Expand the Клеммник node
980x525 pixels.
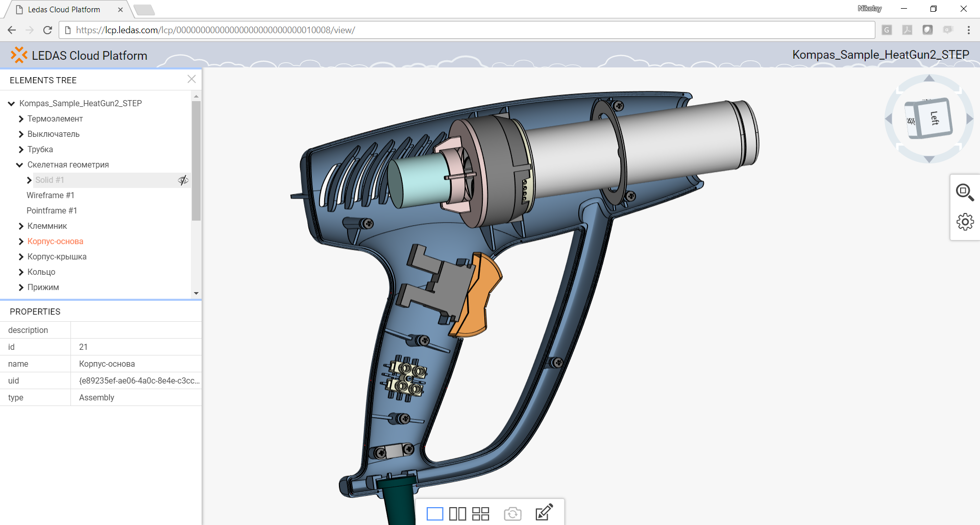[21, 226]
